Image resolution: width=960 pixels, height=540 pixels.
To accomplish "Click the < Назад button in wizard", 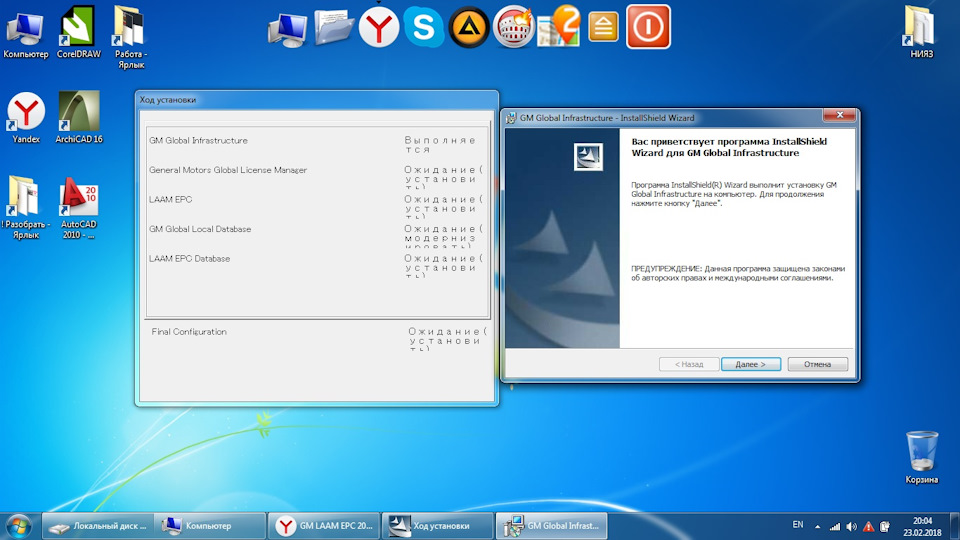I will coord(689,364).
